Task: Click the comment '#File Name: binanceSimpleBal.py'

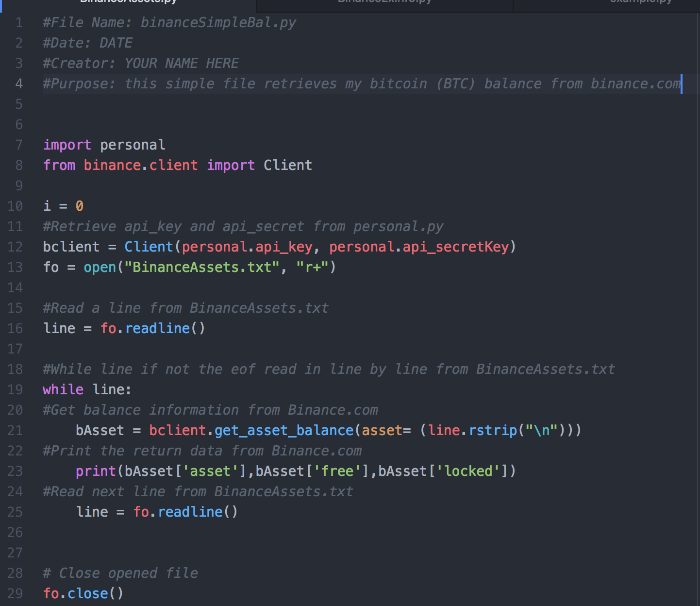Action: pyautogui.click(x=169, y=23)
